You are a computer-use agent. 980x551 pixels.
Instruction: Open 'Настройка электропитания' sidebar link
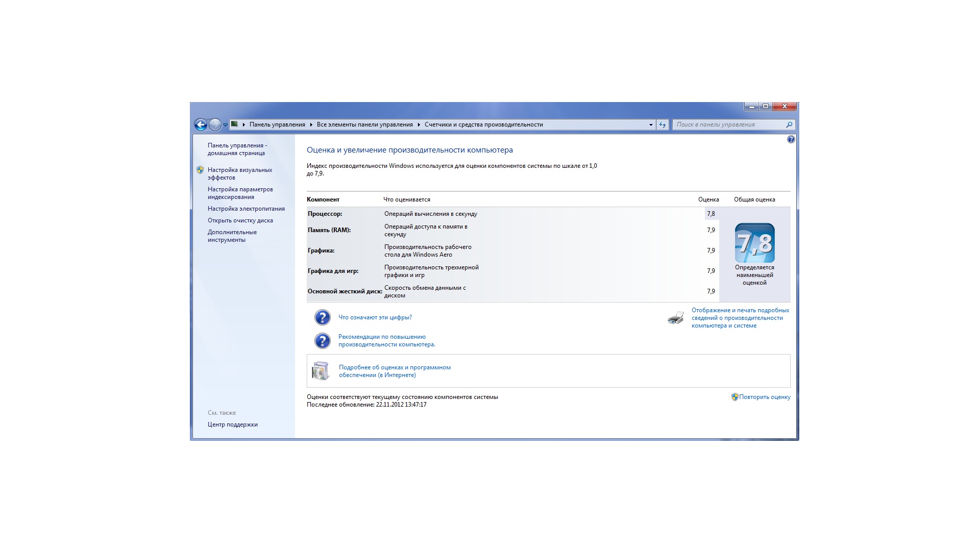[x=246, y=209]
